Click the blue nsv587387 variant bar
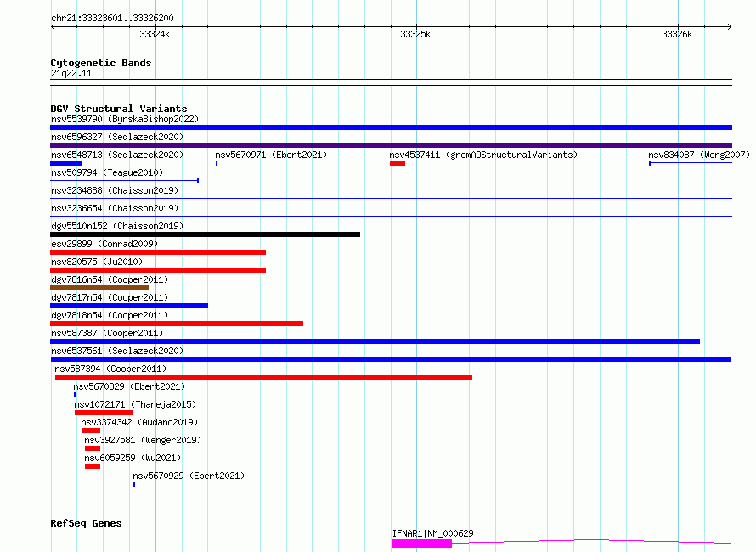The height and width of the screenshot is (552, 756). [375, 341]
